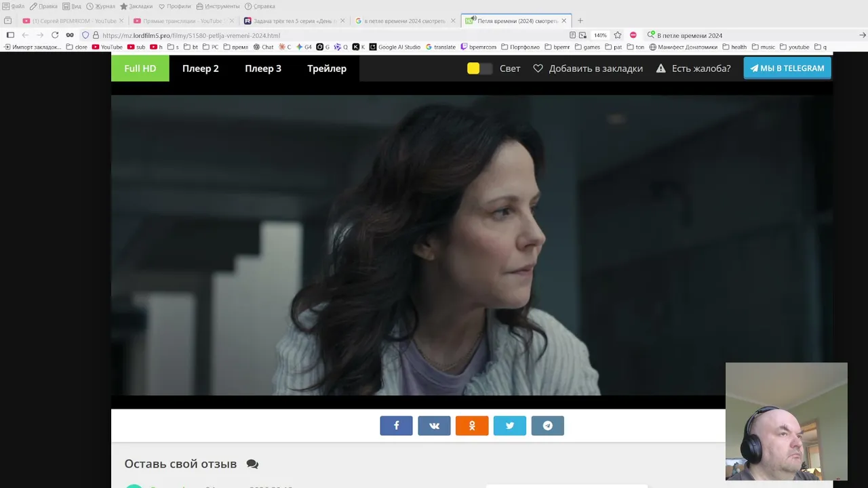868x488 pixels.
Task: Select the "Full HD" player tab
Action: tap(140, 68)
